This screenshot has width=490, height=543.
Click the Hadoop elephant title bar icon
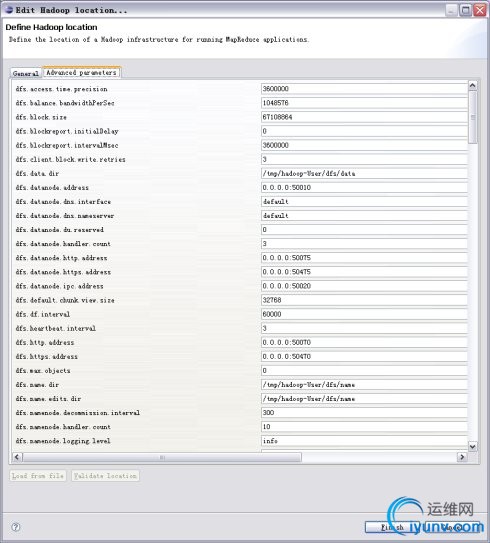tap(9, 10)
